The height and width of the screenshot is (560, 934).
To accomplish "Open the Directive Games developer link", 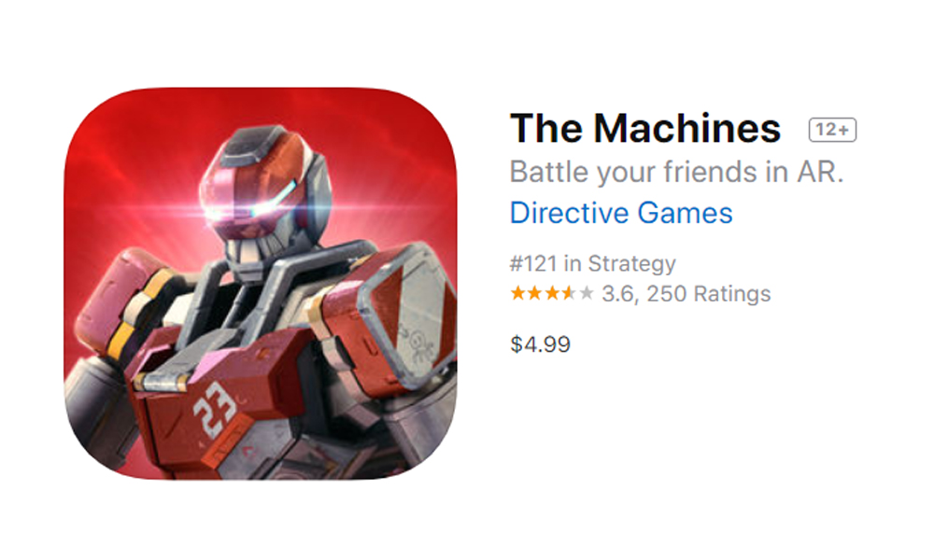I will [x=621, y=213].
